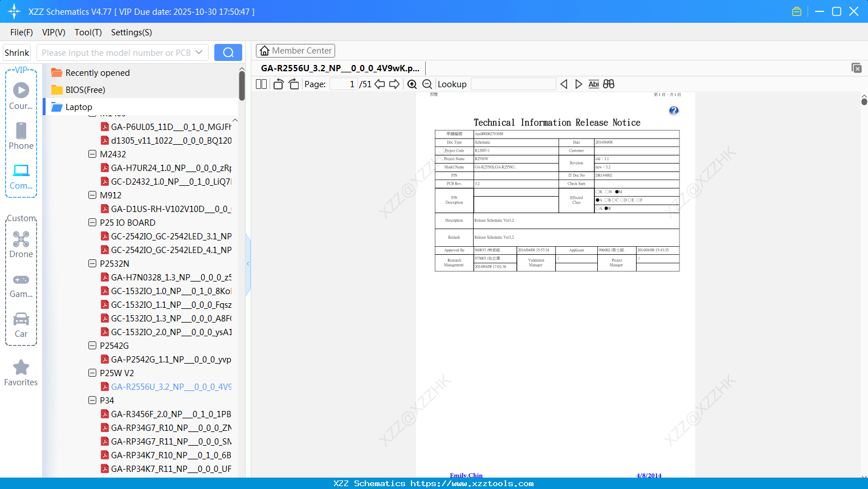This screenshot has height=489, width=868.
Task: Toggle the Abi whole-word match option
Action: click(x=593, y=84)
